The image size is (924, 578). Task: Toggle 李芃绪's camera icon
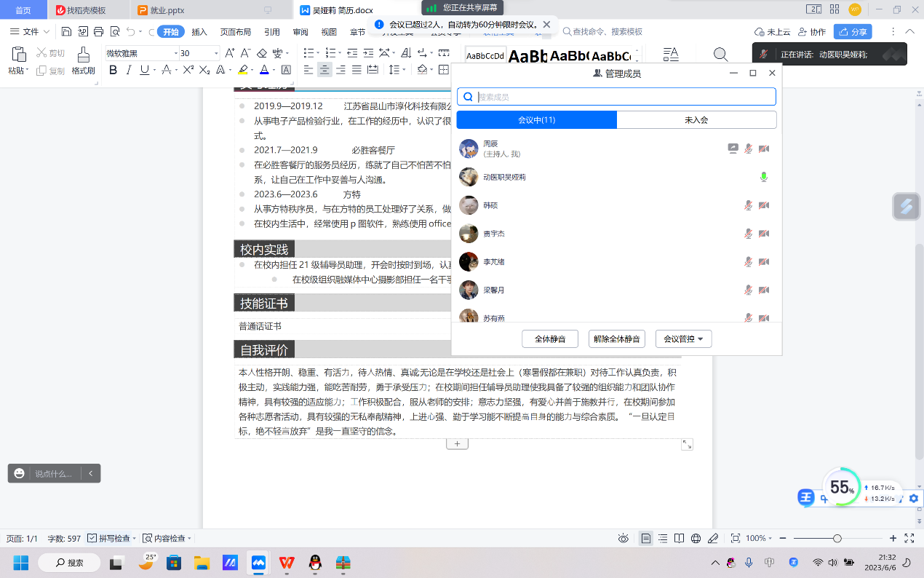coord(763,262)
